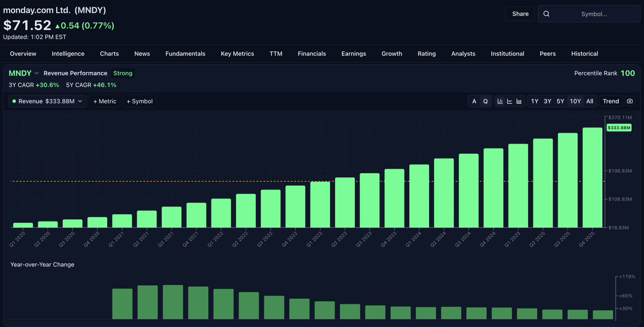Viewport: 644px width, 327px height.
Task: Focus the Symbol search field
Action: tap(589, 14)
